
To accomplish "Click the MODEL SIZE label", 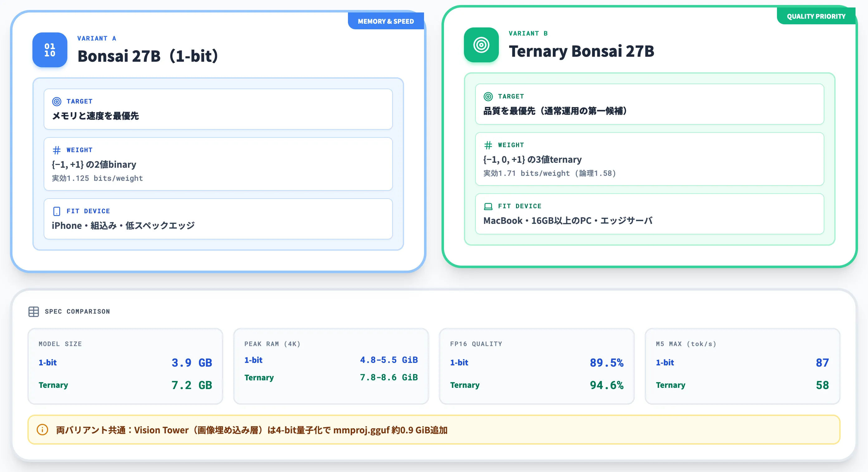I will (60, 344).
